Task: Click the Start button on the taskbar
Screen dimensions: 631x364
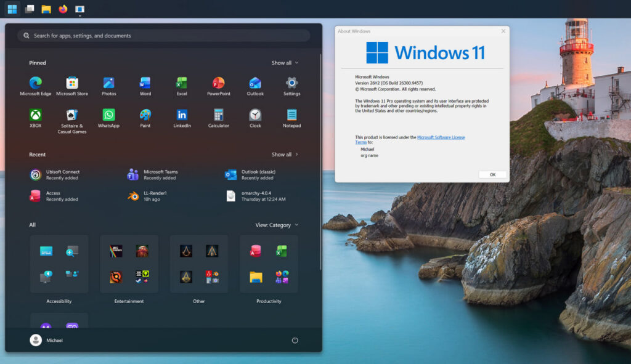Action: (x=12, y=9)
